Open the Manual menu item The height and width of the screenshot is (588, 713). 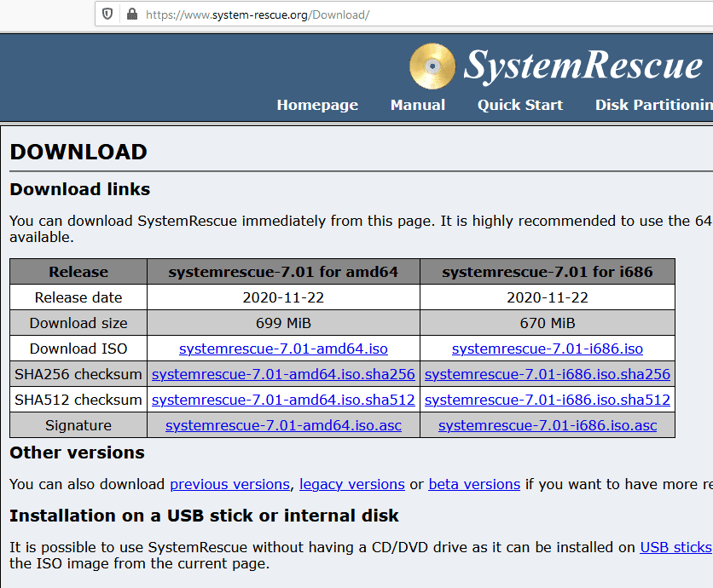[x=417, y=105]
